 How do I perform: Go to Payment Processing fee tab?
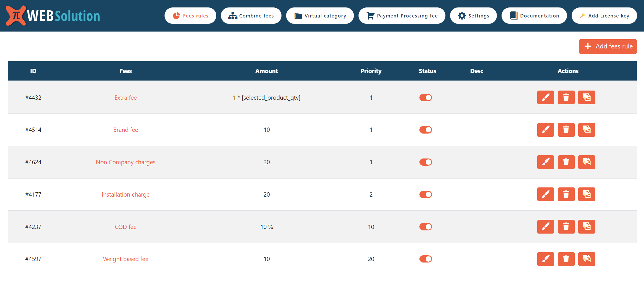[x=402, y=16]
